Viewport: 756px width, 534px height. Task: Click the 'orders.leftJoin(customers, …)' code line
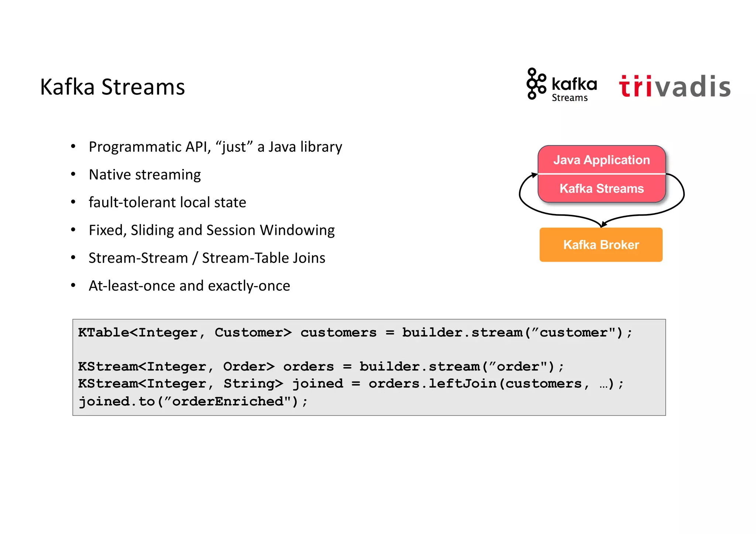[351, 384]
